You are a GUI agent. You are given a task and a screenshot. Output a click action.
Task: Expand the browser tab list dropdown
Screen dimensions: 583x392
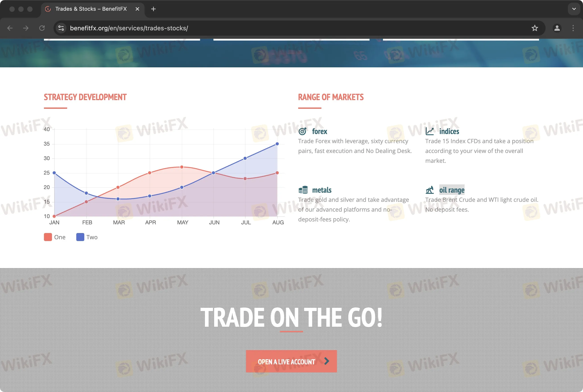tap(573, 9)
